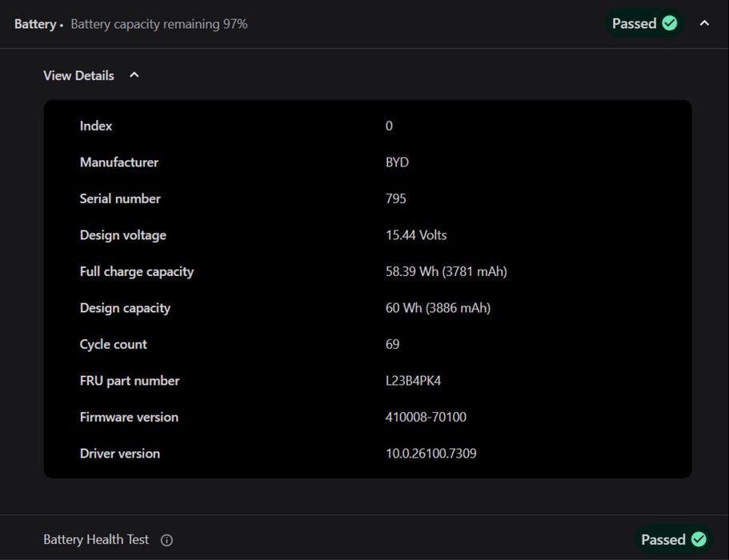Screen dimensions: 729x560
Task: Click the View Details label
Action: 78,75
